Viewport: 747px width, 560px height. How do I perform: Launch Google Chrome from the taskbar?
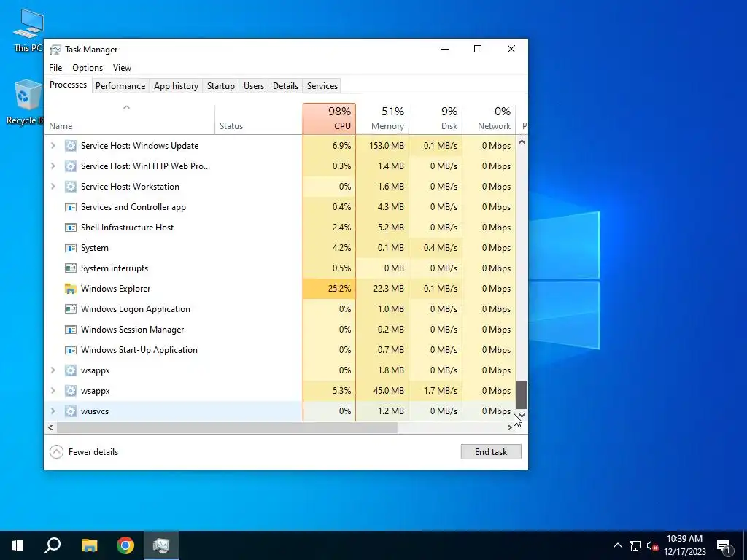pos(125,545)
